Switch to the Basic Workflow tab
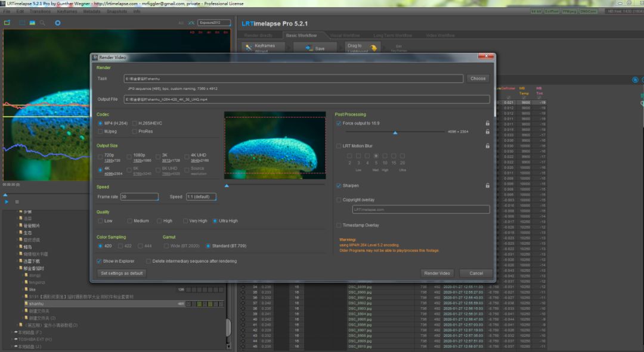The width and height of the screenshot is (644, 352). pyautogui.click(x=302, y=36)
